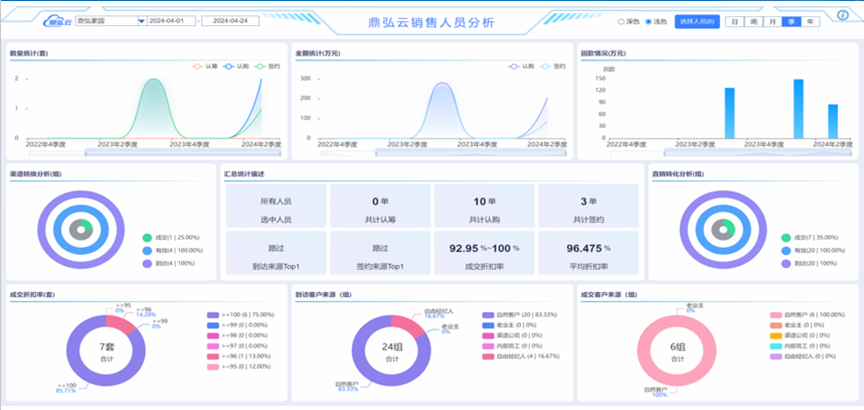Toggle 成交(1 | 25.00%) legend item
The height and width of the screenshot is (410, 864).
coord(171,238)
